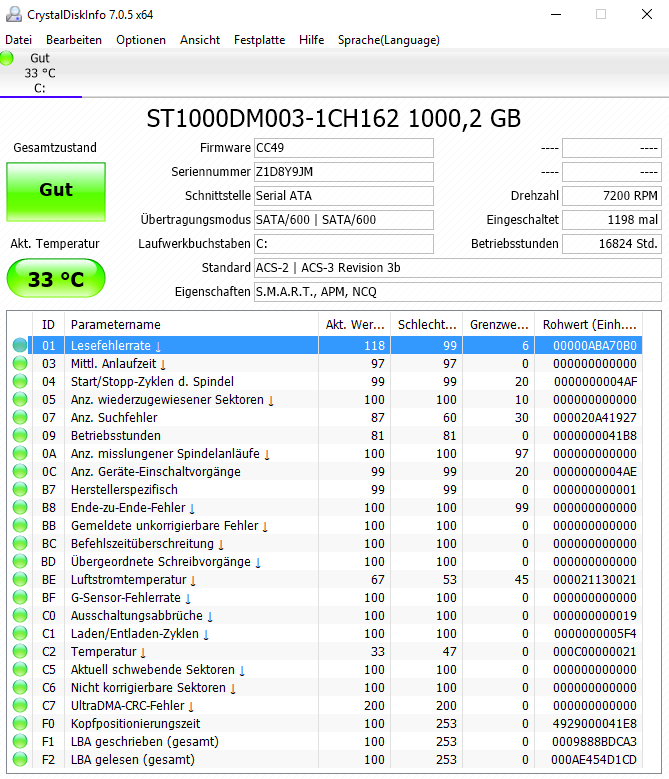
Task: Click status icon of LBA gelesen row
Action: [x=20, y=760]
